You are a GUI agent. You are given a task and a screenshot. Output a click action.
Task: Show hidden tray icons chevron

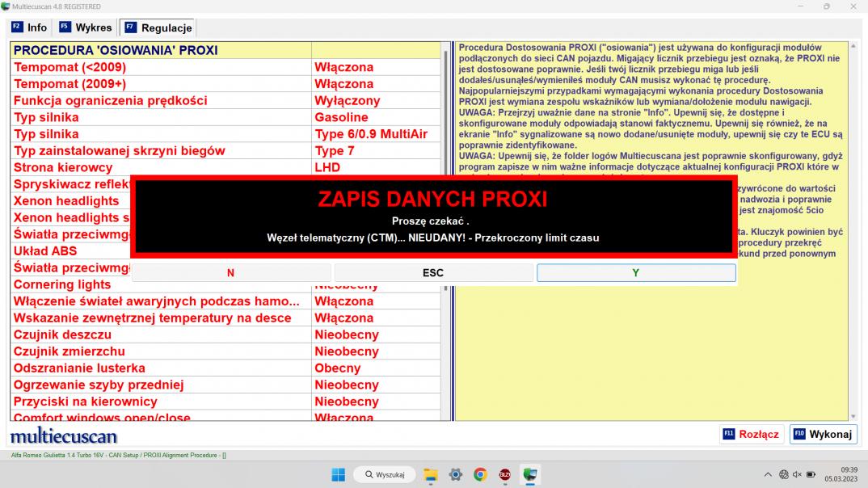pyautogui.click(x=768, y=474)
